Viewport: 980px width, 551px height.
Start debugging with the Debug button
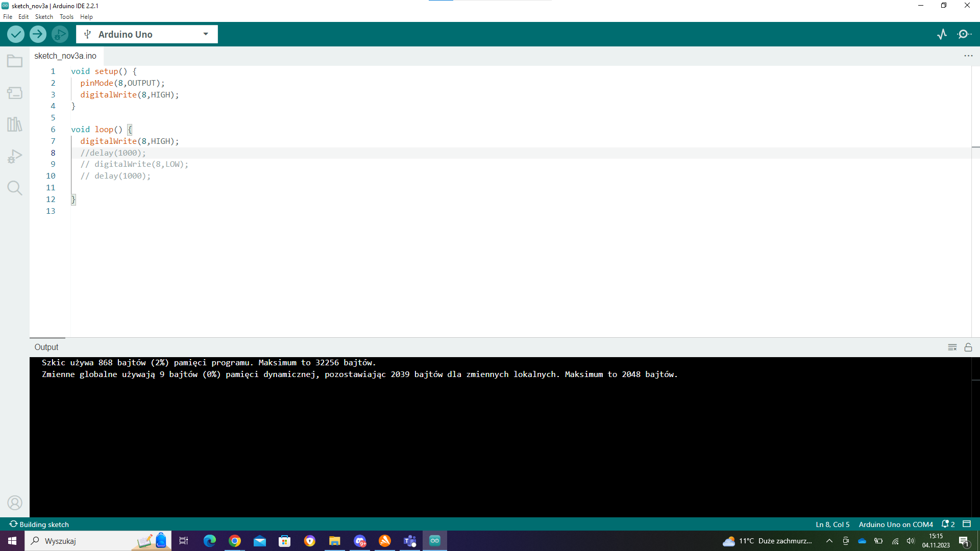click(x=60, y=34)
